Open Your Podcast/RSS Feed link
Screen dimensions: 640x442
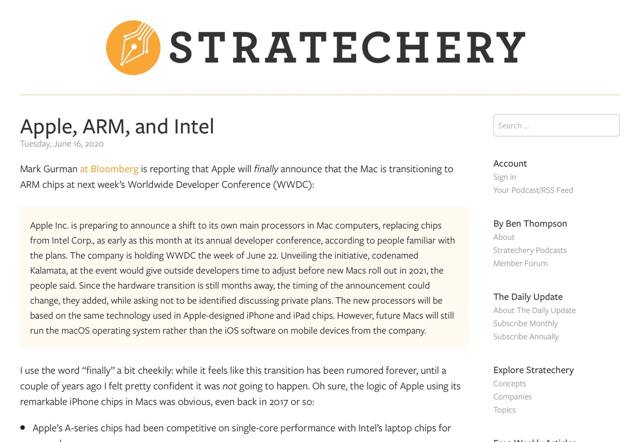tap(533, 190)
